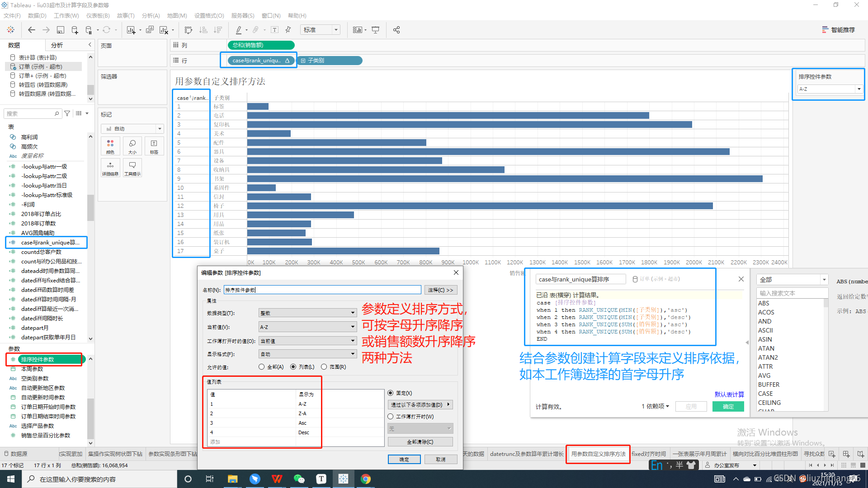Click the 默认表计算 link
868x488 pixels.
click(x=729, y=394)
